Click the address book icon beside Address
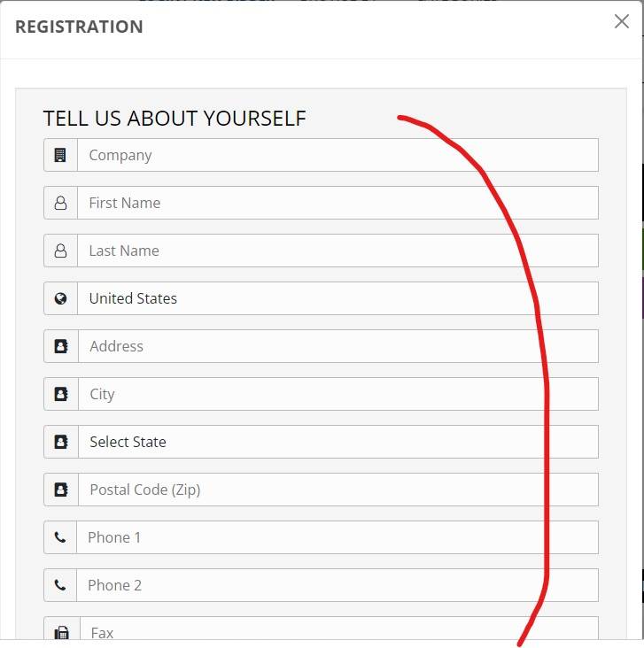Viewport: 644px width, 648px height. pos(61,346)
